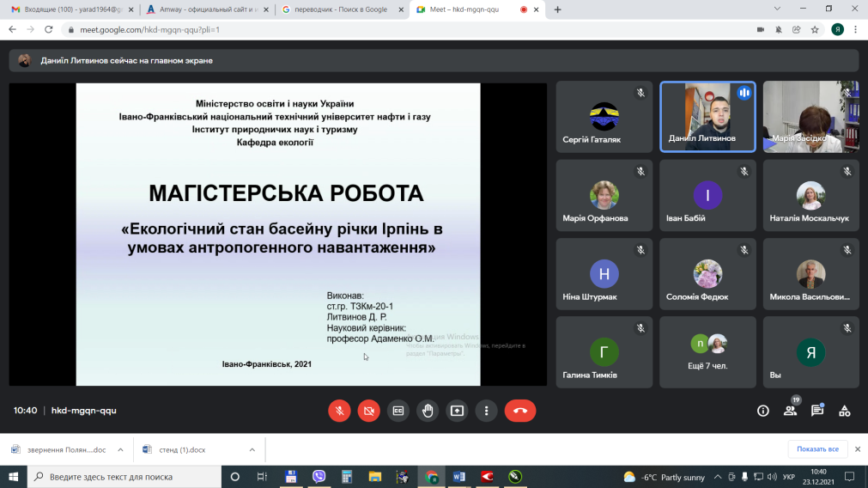868x488 pixels.
Task: Open File Explorer from taskbar
Action: (375, 476)
